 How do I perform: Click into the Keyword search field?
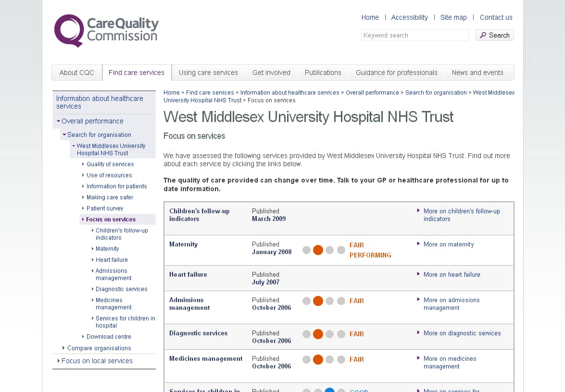414,35
